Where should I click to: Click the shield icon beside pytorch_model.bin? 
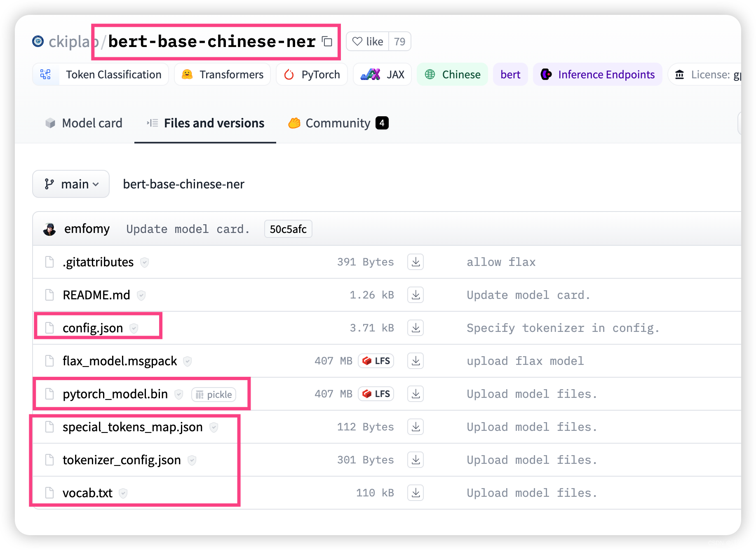pyautogui.click(x=178, y=394)
